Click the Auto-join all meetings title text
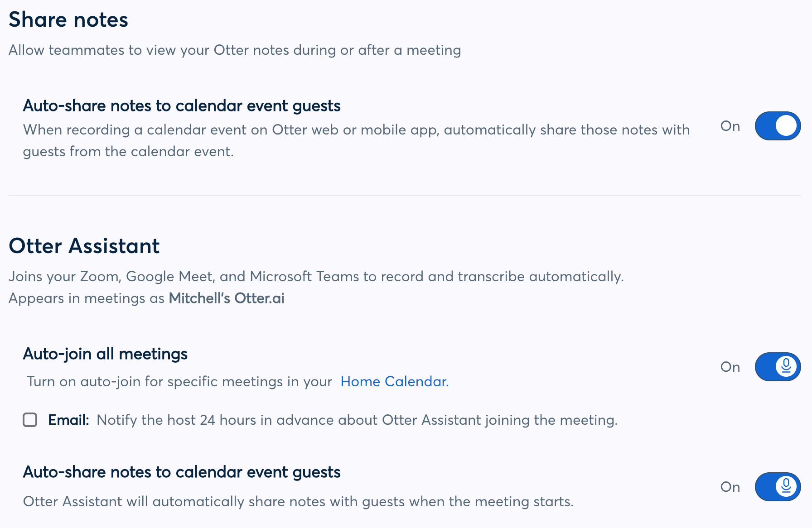 point(105,354)
